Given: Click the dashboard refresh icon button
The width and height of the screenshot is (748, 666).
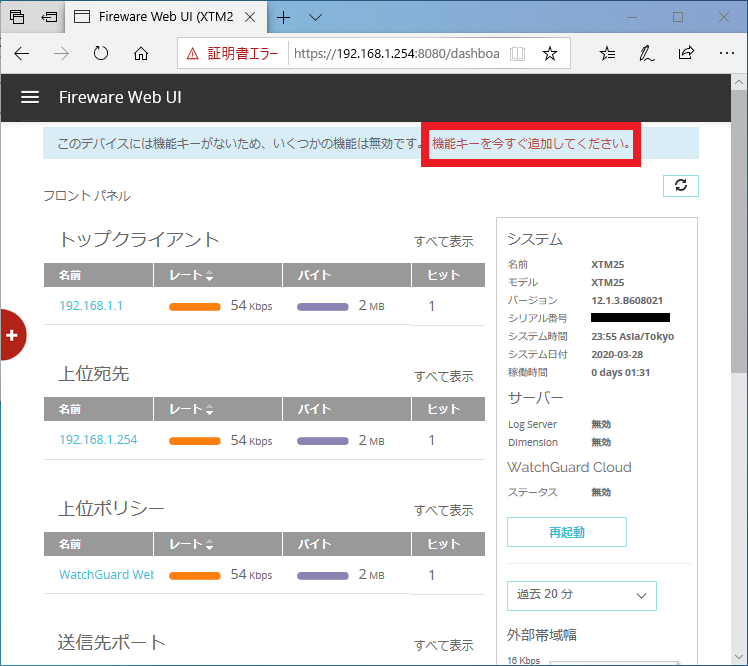Looking at the screenshot, I should [681, 186].
